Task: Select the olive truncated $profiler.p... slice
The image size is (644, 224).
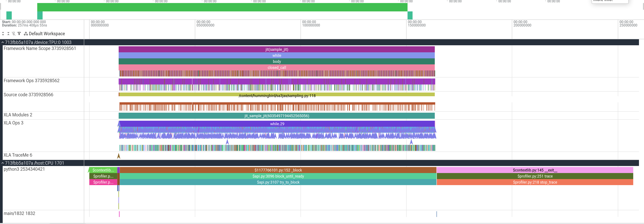Action: pyautogui.click(x=103, y=176)
